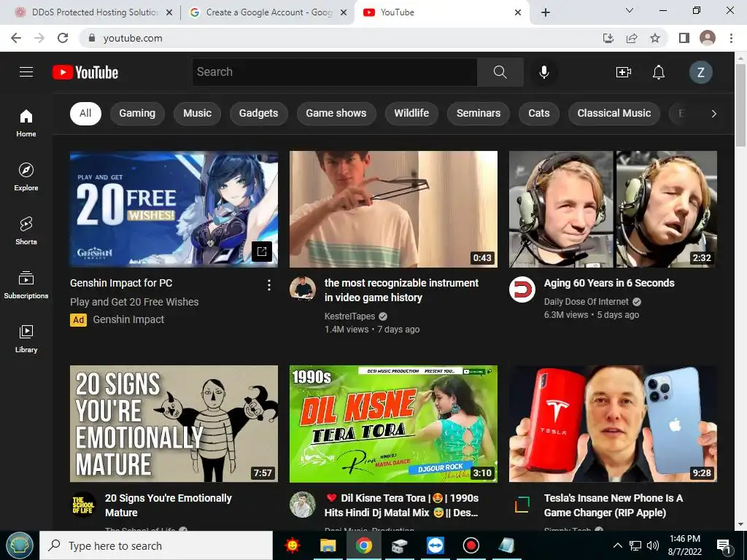Click the share page icon in address bar
747x560 pixels.
pos(632,38)
